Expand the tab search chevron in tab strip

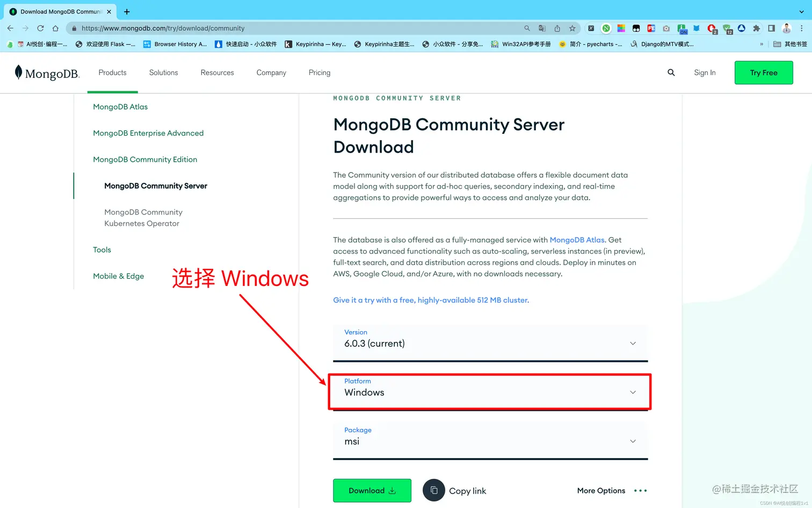tap(802, 11)
